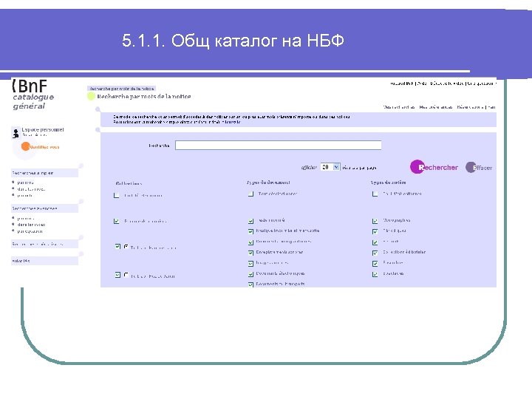Toggle the select-all checkbox under Types de notice
The image size is (532, 399).
(375, 194)
